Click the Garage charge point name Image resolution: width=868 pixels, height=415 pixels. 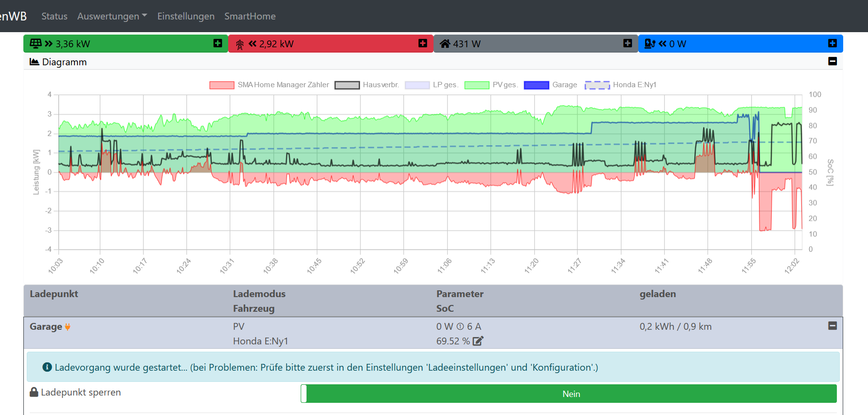pyautogui.click(x=46, y=327)
